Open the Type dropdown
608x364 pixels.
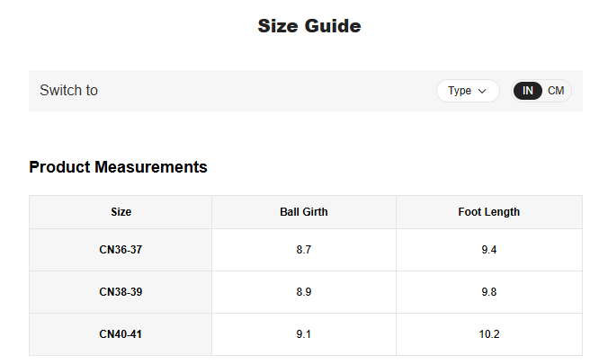(467, 91)
